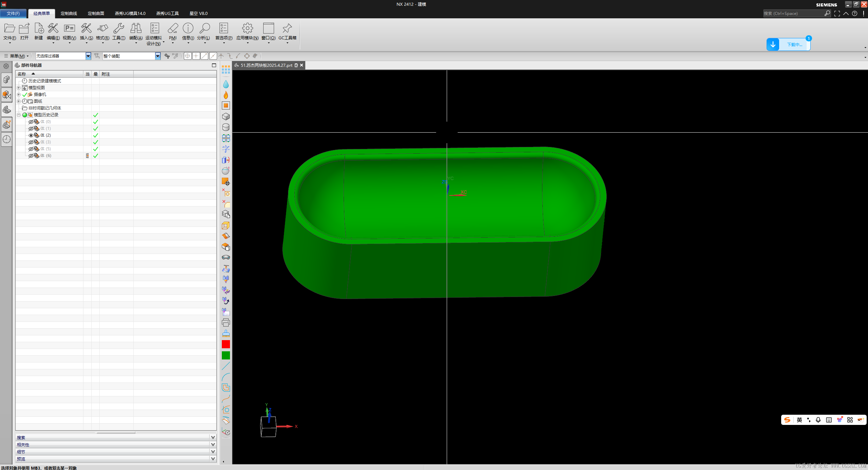868x470 pixels.
Task: Click the orange wireframe box icon
Action: [226, 226]
